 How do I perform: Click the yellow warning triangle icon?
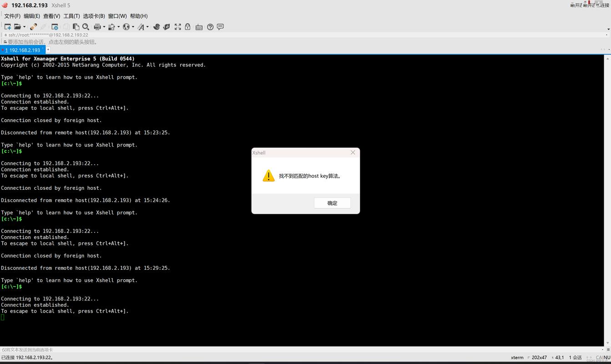coord(268,176)
